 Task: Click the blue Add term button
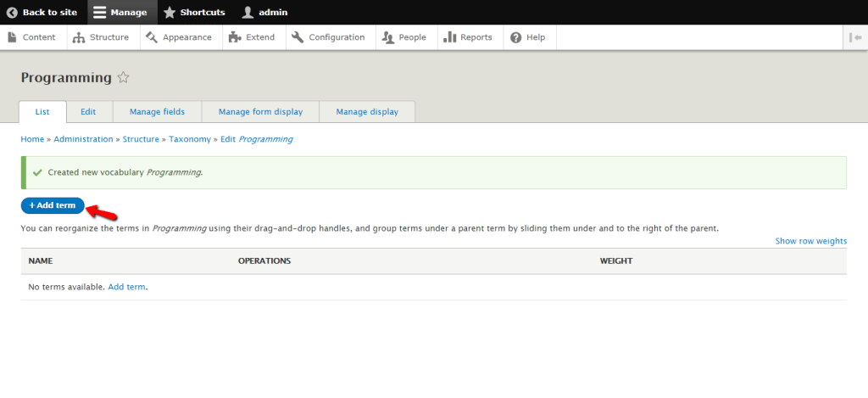click(53, 205)
